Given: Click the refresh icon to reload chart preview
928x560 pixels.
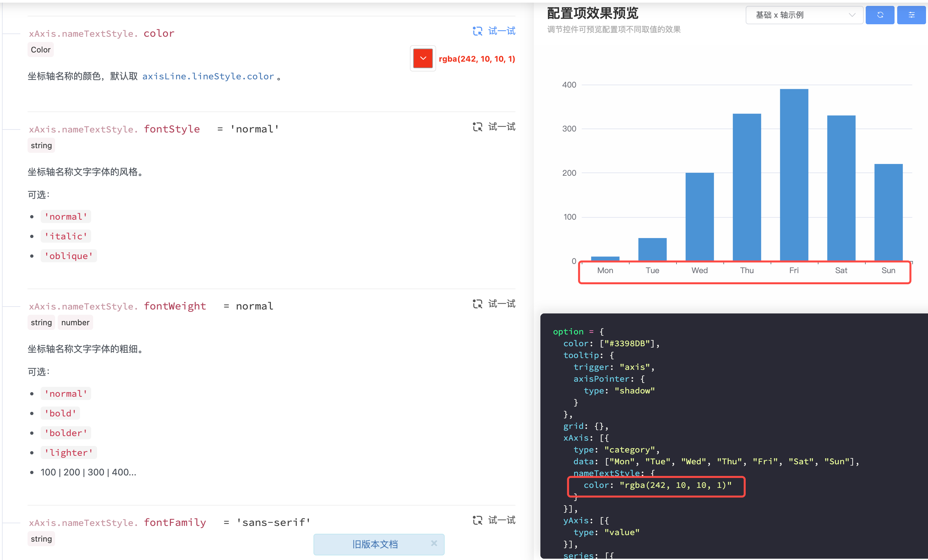Looking at the screenshot, I should click(x=880, y=15).
